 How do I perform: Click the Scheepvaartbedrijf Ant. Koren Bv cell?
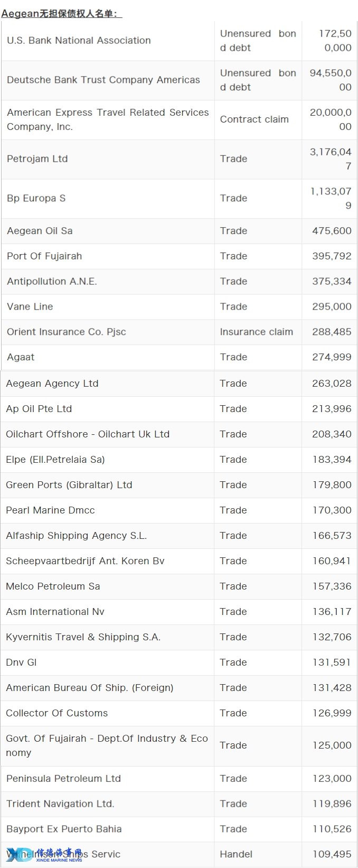pos(107,561)
